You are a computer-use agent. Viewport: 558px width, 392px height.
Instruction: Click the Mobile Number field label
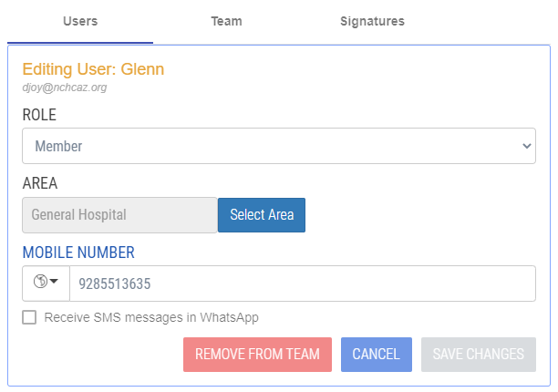[x=78, y=253]
